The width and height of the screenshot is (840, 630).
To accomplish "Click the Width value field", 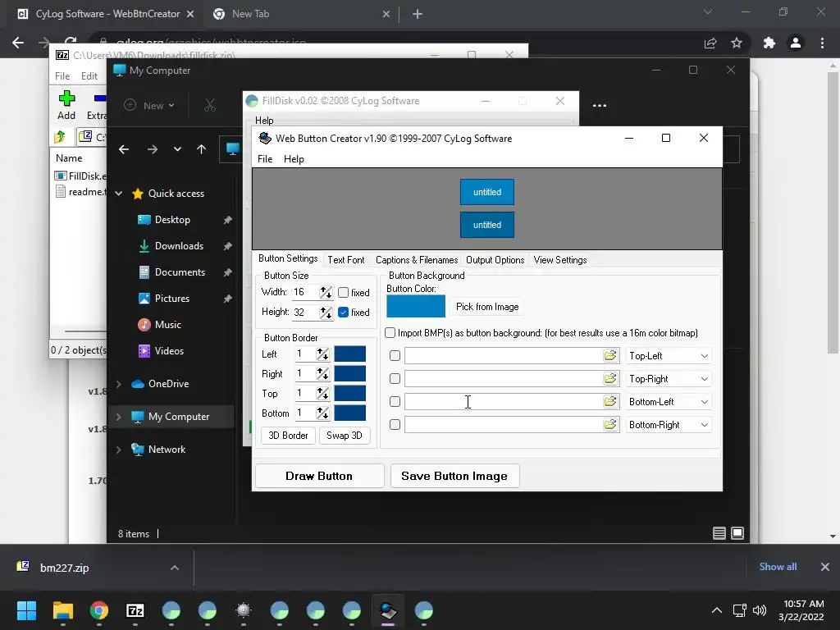I will pyautogui.click(x=305, y=292).
